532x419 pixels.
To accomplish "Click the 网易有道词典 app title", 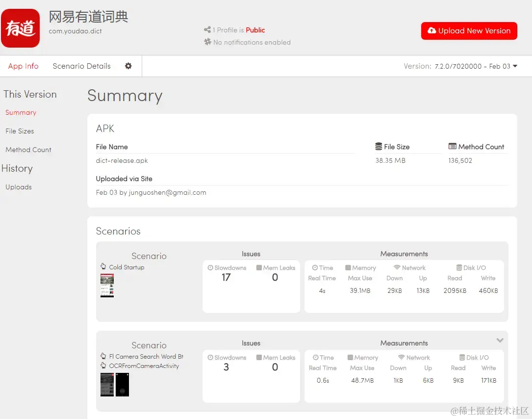I will click(88, 17).
